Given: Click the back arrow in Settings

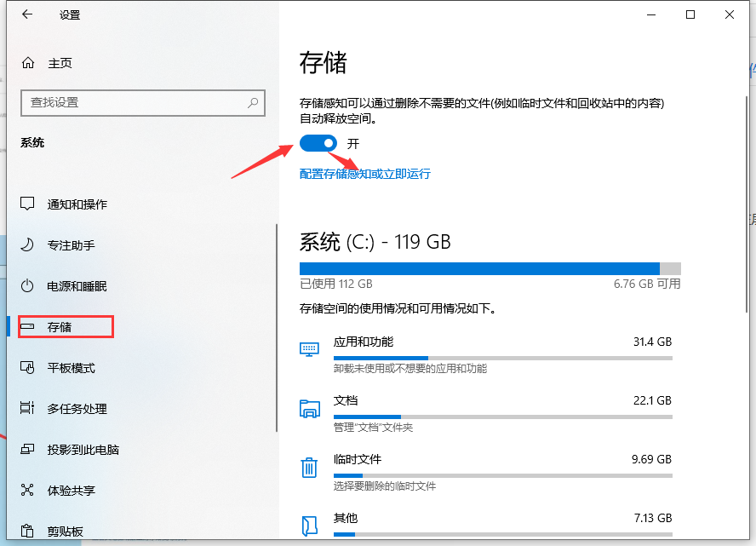Looking at the screenshot, I should coord(28,14).
